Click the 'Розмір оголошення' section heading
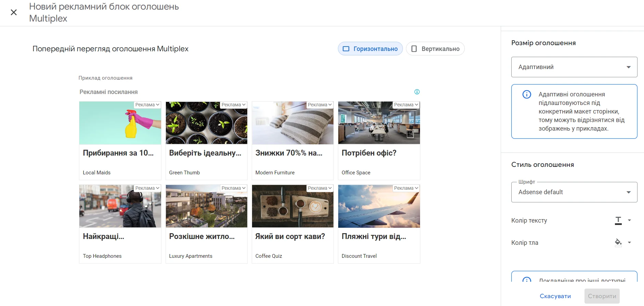 (x=543, y=43)
